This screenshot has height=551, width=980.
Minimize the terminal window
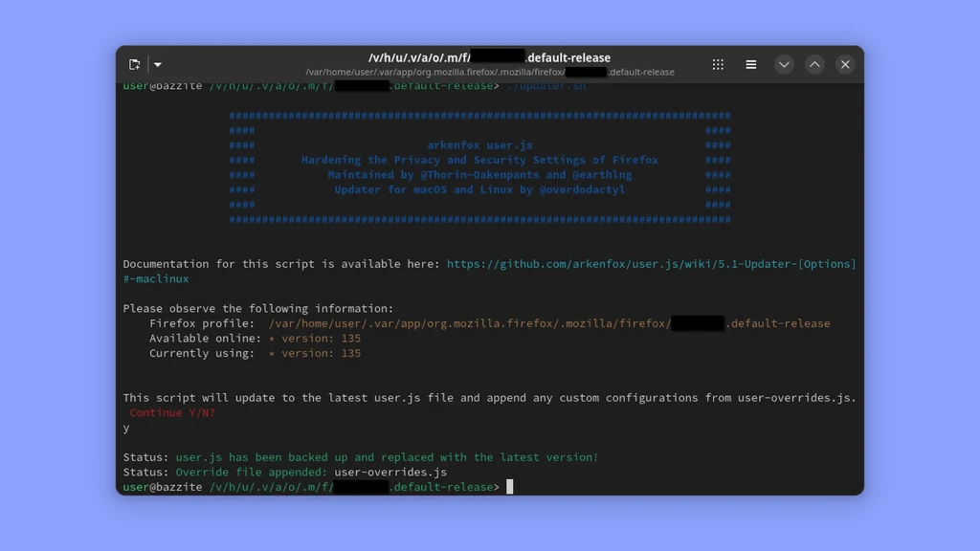point(784,64)
